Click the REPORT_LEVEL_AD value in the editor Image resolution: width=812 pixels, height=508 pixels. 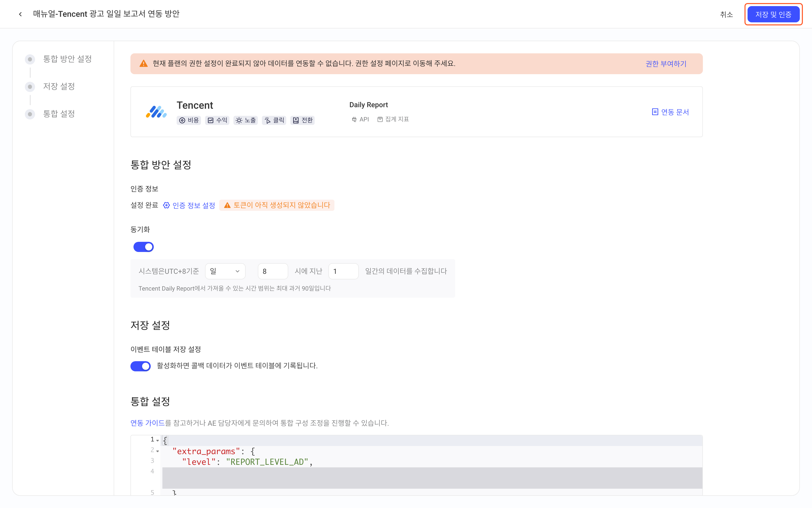coord(267,462)
